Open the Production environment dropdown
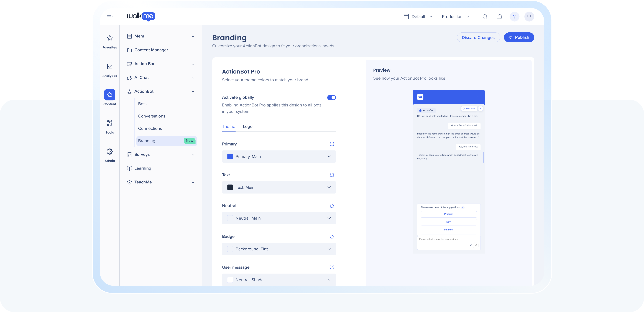Viewport: 644px width, 312px height. coord(455,17)
